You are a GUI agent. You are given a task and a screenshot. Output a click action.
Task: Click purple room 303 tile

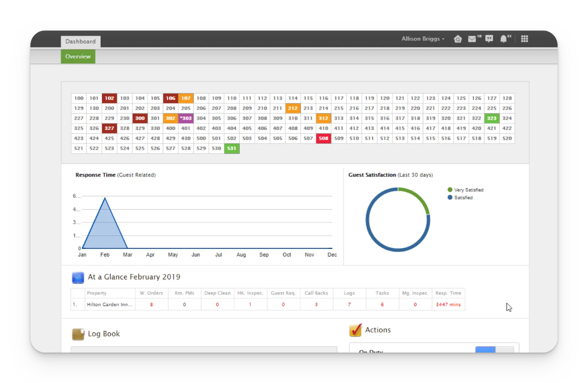[186, 118]
